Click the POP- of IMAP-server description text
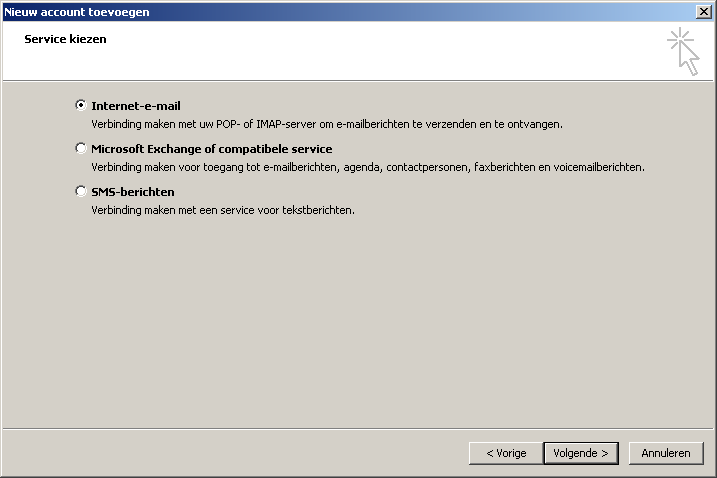This screenshot has height=478, width=717. 326,125
